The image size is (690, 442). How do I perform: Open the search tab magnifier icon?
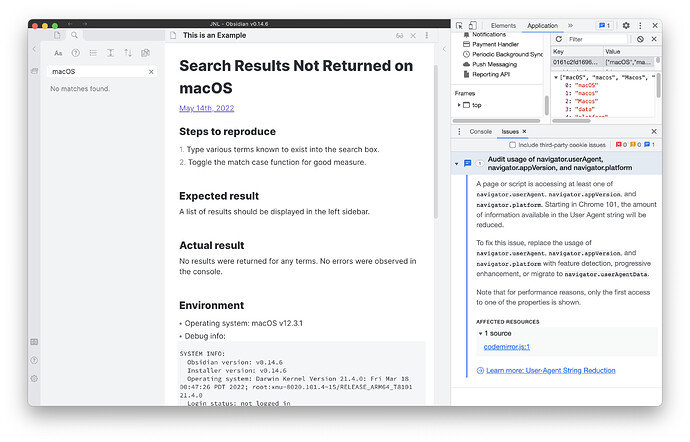tap(74, 35)
